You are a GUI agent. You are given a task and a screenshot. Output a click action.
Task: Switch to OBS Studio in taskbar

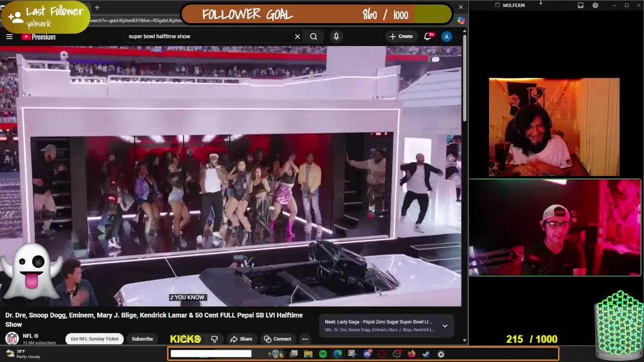coord(396,354)
